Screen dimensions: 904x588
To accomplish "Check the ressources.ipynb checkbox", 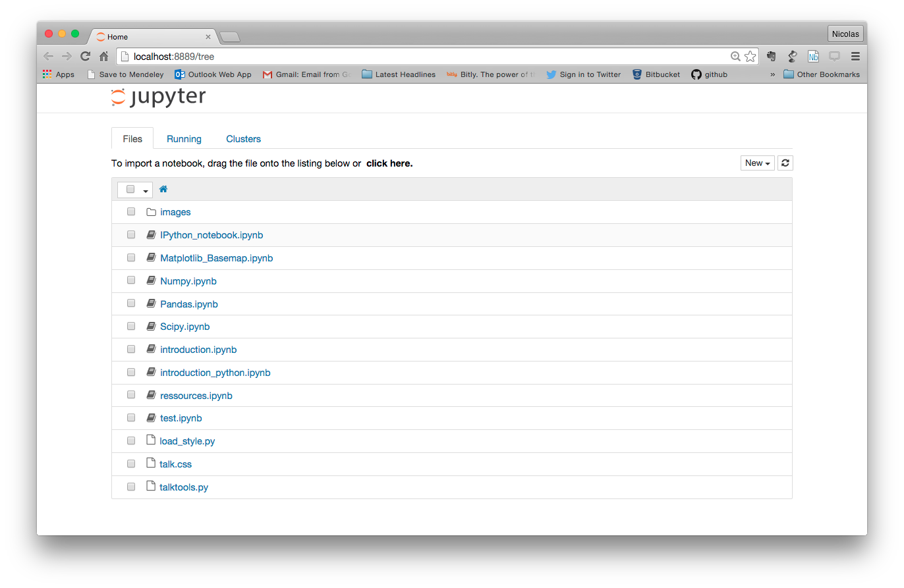I will coord(131,394).
